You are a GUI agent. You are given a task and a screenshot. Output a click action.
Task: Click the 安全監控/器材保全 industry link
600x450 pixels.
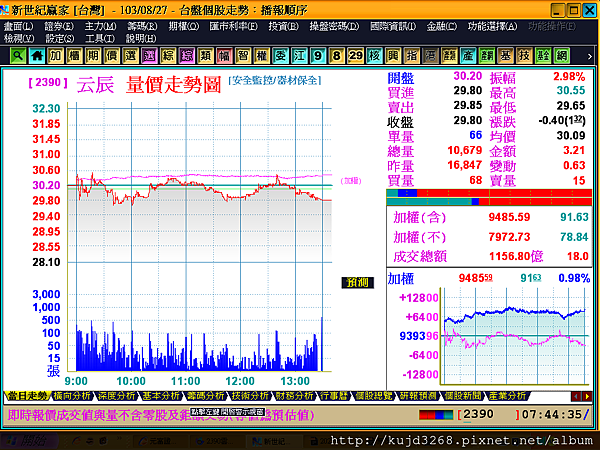(275, 81)
